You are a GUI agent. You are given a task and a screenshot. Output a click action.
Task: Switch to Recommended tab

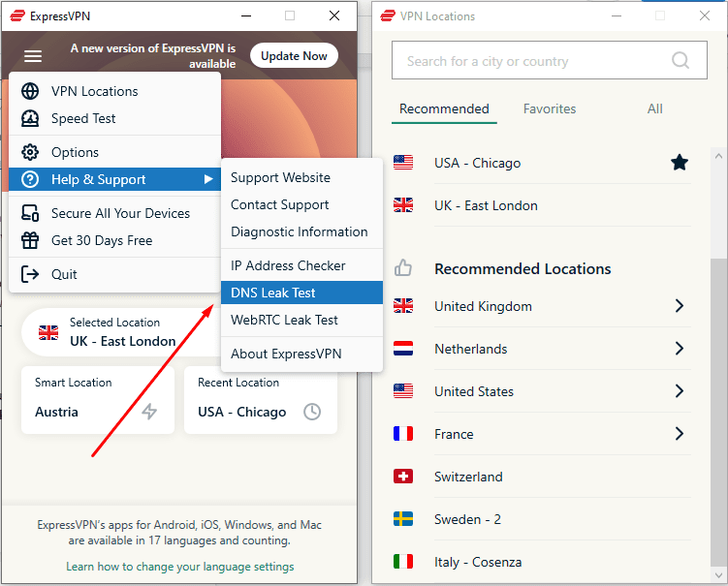pyautogui.click(x=444, y=109)
